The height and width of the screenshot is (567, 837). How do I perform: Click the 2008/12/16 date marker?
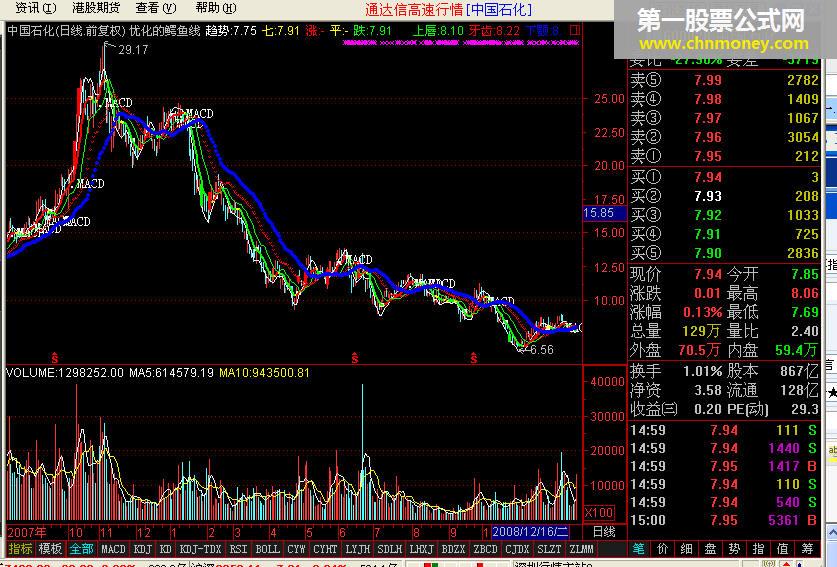pyautogui.click(x=530, y=532)
